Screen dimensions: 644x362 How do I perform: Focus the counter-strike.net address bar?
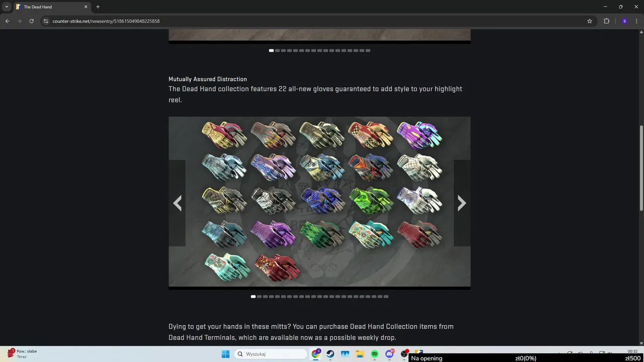[x=317, y=21]
